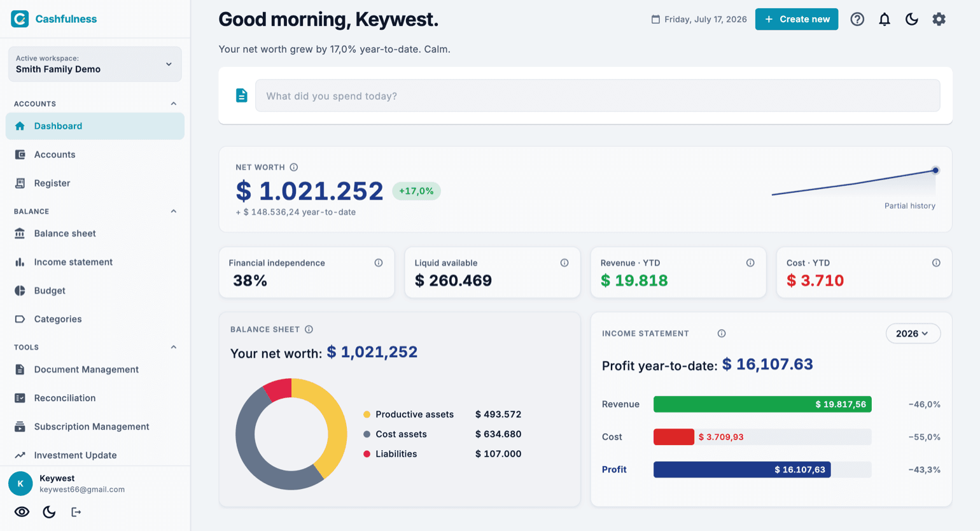Click keywest66@gmail.com in sidebar

(82, 490)
